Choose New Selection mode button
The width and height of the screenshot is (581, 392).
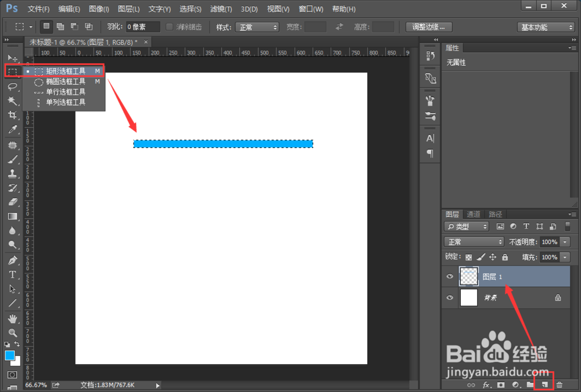(46, 26)
